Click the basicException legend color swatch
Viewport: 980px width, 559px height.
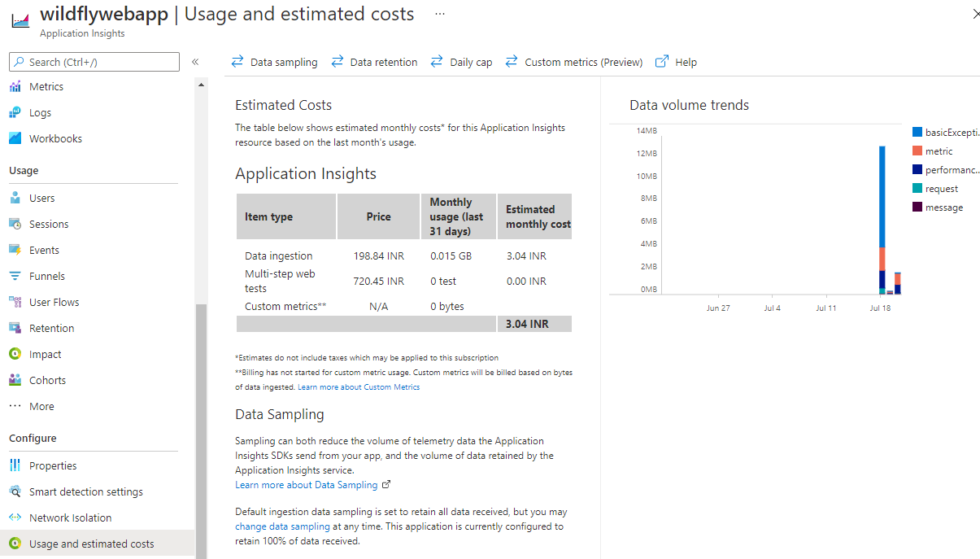[x=917, y=132]
